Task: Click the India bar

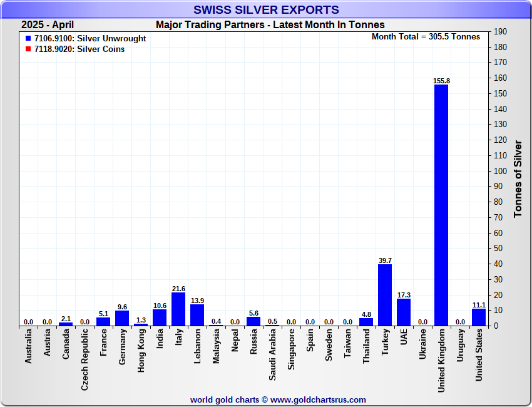Action: [160, 317]
